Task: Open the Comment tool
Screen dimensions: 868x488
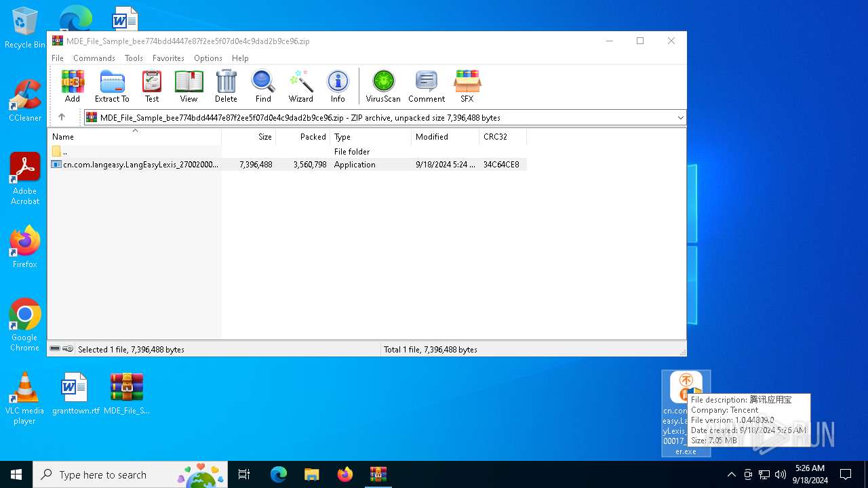Action: click(427, 86)
